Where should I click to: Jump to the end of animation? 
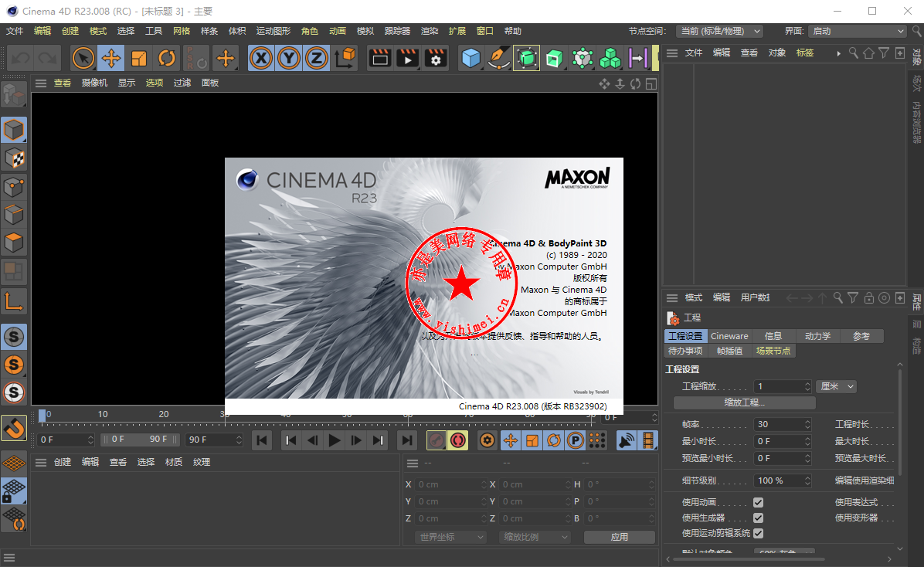[406, 440]
